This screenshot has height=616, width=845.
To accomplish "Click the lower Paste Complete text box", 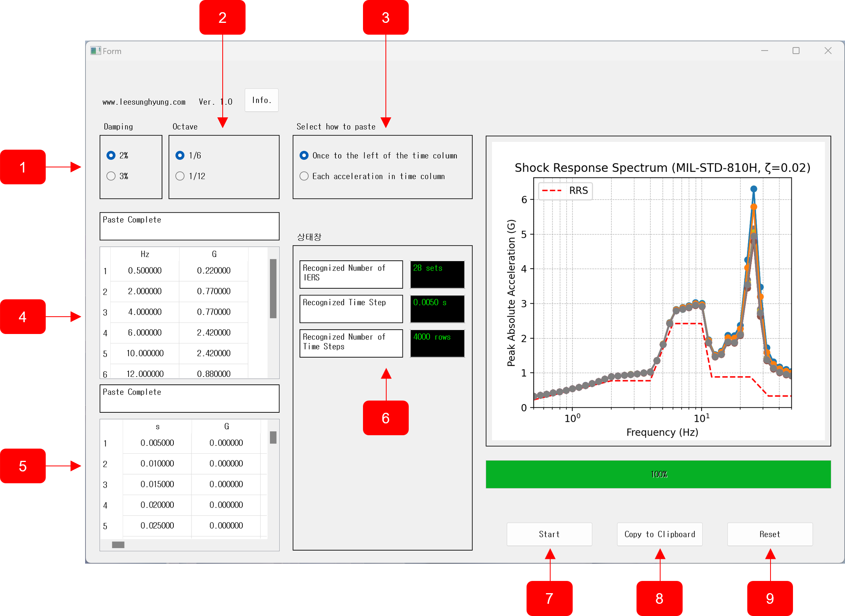I will [x=189, y=398].
